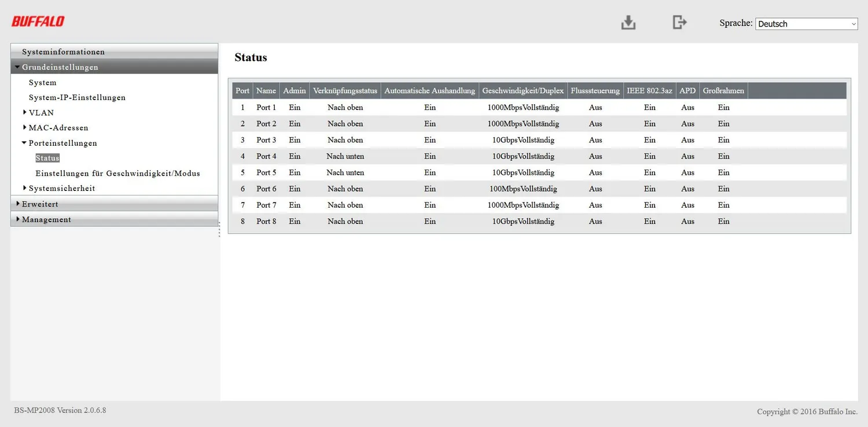Expand the MAC-Adressen tree node
Screen dimensions: 868x427
pos(25,127)
